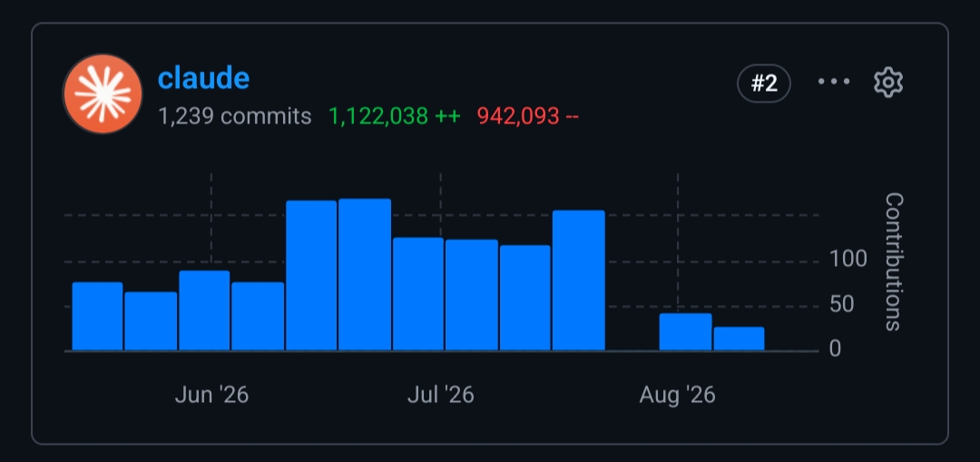Open the 1,239 commits link
Viewport: 980px width, 462px height.
234,116
